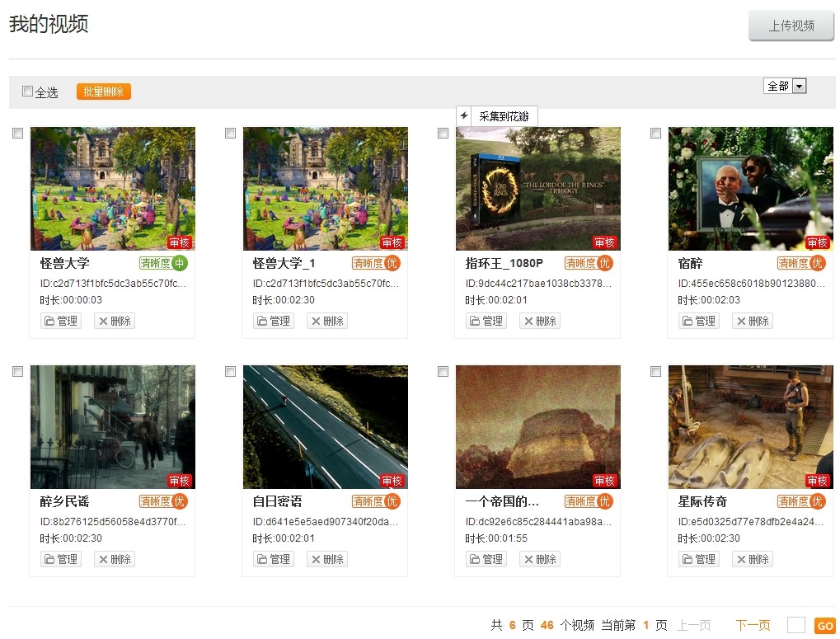
Task: Open the 自日密语 video thumbnail
Action: click(325, 427)
